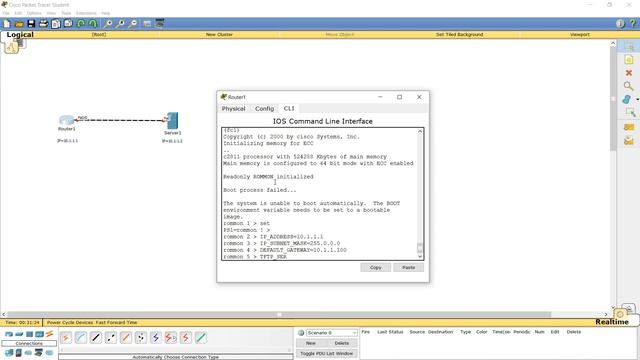Screen dimensions: 640x360
Task: Choose the Place Note tool
Action: pyautogui.click(x=629, y=60)
